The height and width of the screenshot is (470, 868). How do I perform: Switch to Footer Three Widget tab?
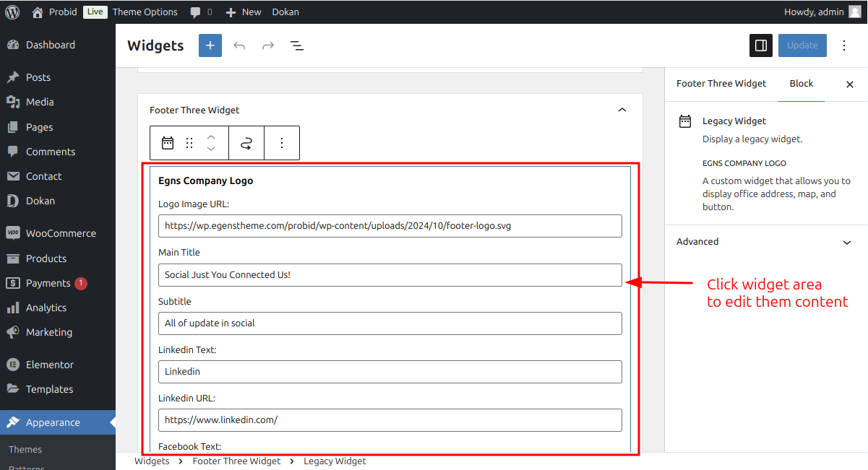[721, 84]
